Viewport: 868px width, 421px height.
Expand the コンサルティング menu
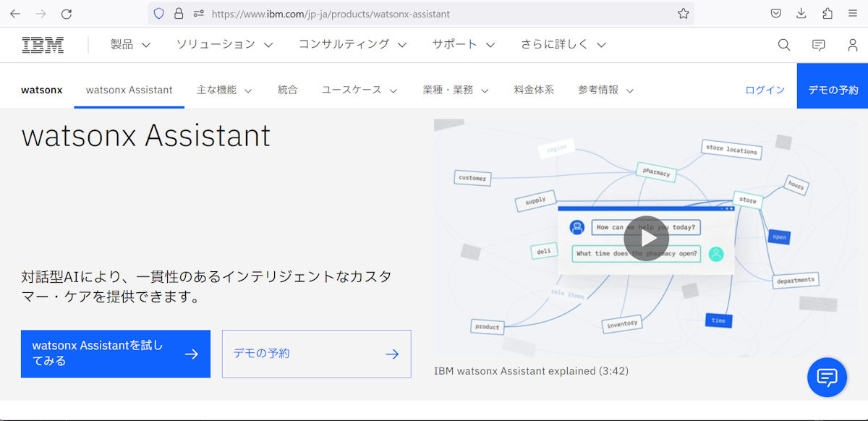(353, 45)
